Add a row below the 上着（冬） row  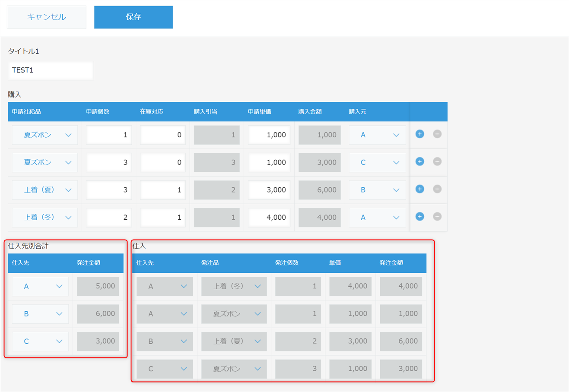[420, 217]
